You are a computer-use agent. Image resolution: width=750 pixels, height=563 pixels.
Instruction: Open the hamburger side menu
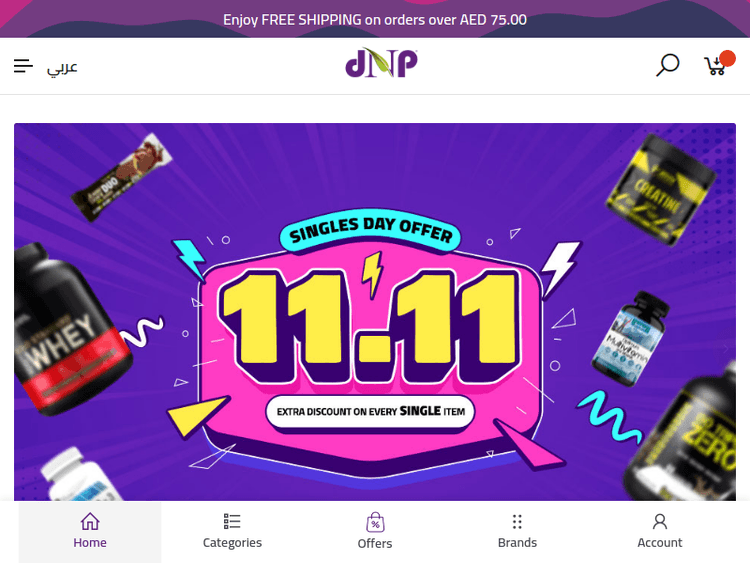click(x=23, y=66)
